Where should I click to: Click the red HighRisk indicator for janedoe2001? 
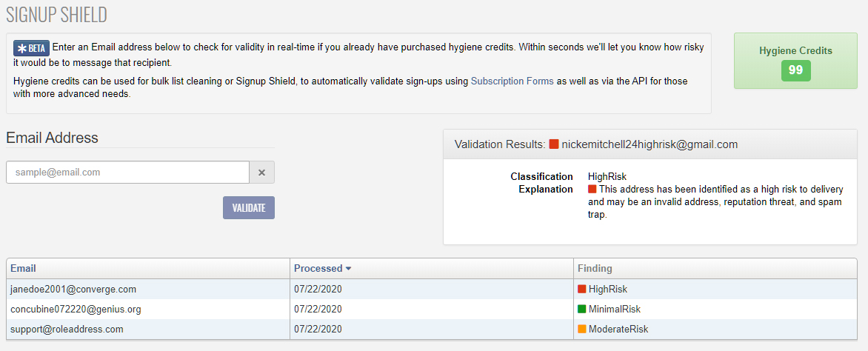click(x=582, y=289)
